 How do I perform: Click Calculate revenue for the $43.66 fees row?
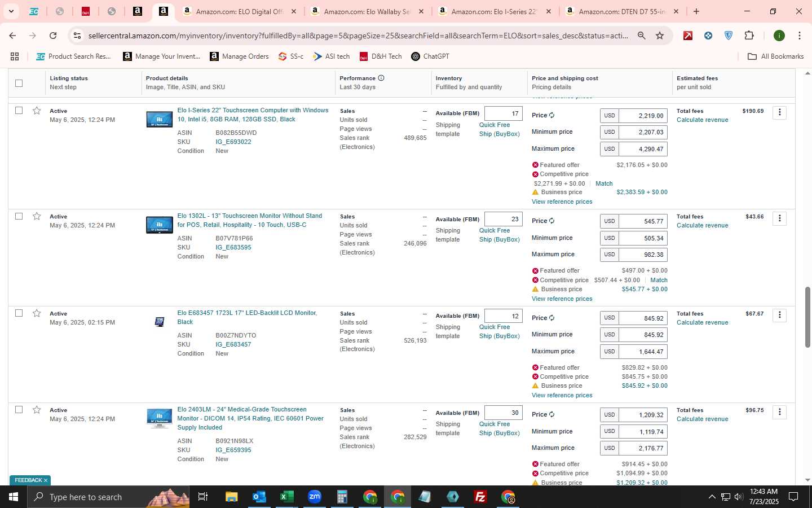pos(702,225)
